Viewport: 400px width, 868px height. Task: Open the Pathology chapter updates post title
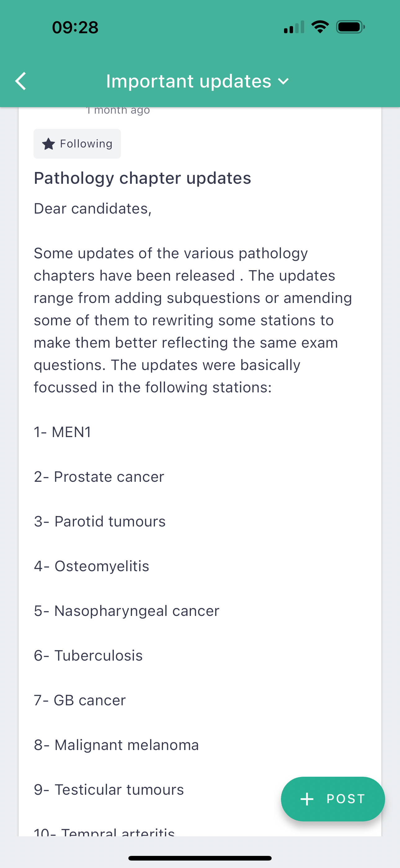pyautogui.click(x=142, y=178)
